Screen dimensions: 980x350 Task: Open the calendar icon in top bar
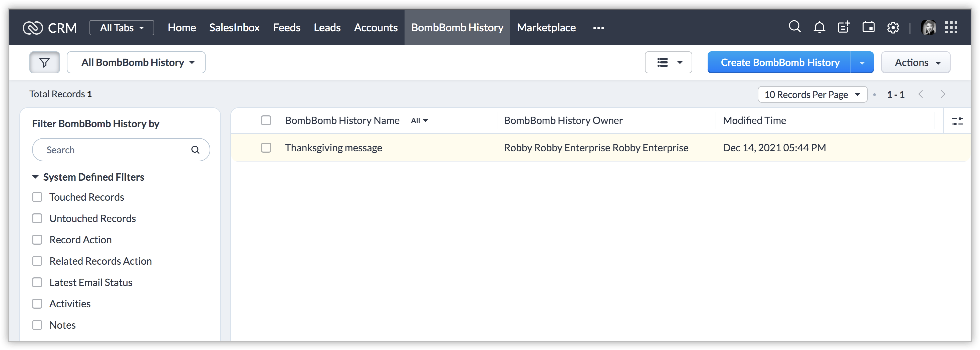click(868, 27)
